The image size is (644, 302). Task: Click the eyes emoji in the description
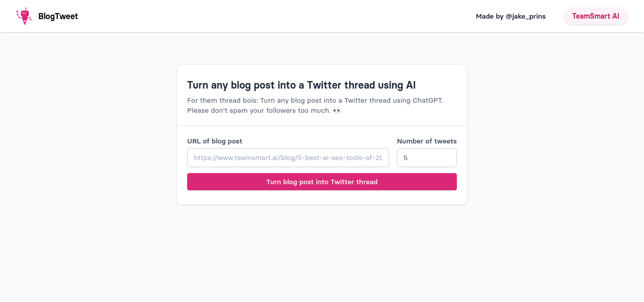(337, 110)
